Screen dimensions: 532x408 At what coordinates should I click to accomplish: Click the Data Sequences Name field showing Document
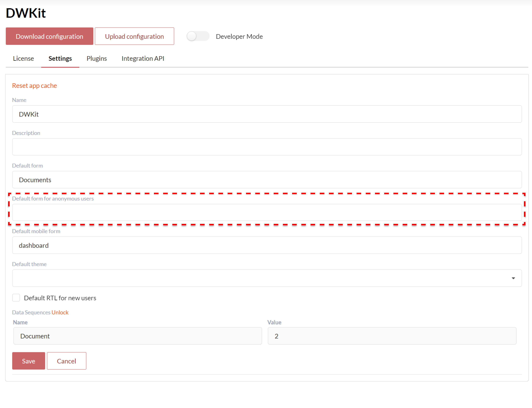point(138,336)
